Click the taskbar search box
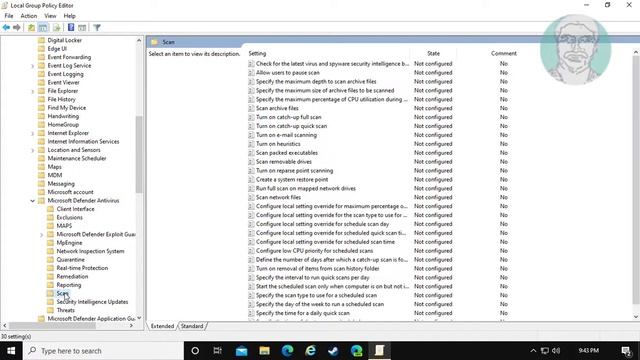The height and width of the screenshot is (360, 640). pyautogui.click(x=103, y=351)
